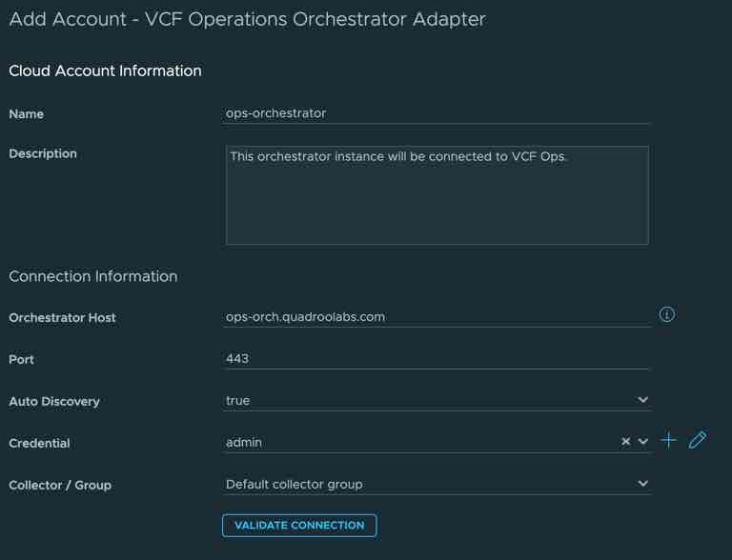Viewport: 732px width, 560px height.
Task: Clear the selected admin credential
Action: [x=625, y=442]
